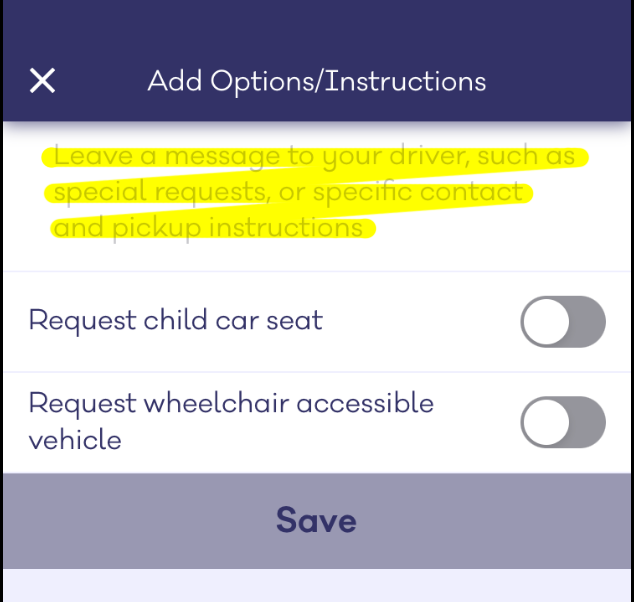Close the Add Options/Instructions screen
This screenshot has width=634, height=602.
pyautogui.click(x=42, y=81)
